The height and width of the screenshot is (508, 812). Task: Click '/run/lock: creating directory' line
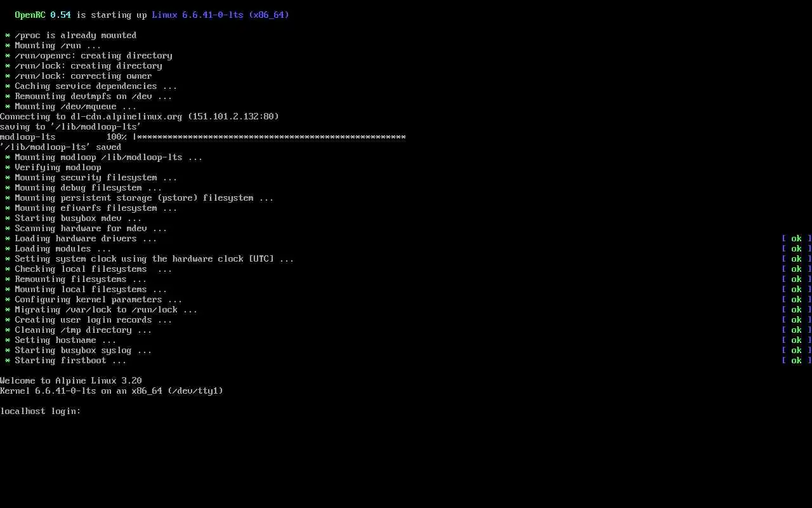tap(84, 65)
